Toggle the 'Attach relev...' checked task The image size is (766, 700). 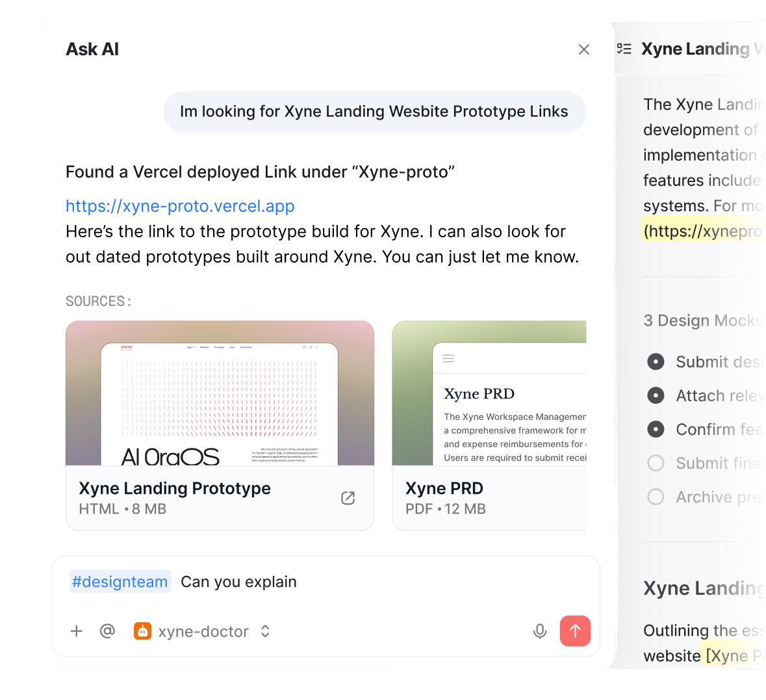pyautogui.click(x=656, y=395)
